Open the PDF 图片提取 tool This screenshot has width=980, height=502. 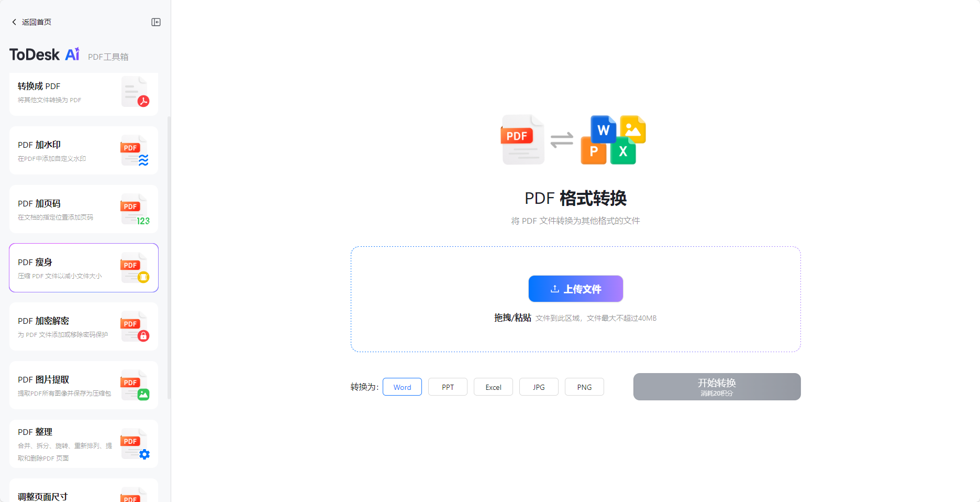coord(84,385)
